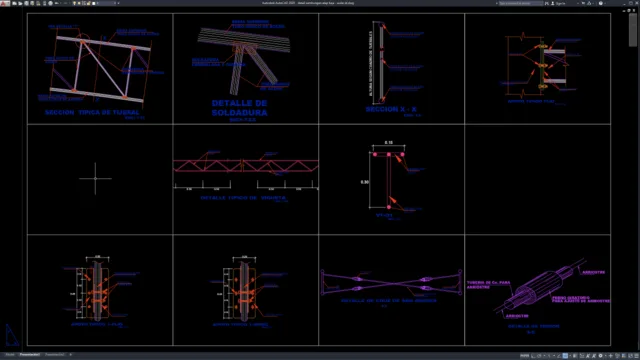
Task: Toggle the layer on/off lightbulb icon
Action: 74,3
